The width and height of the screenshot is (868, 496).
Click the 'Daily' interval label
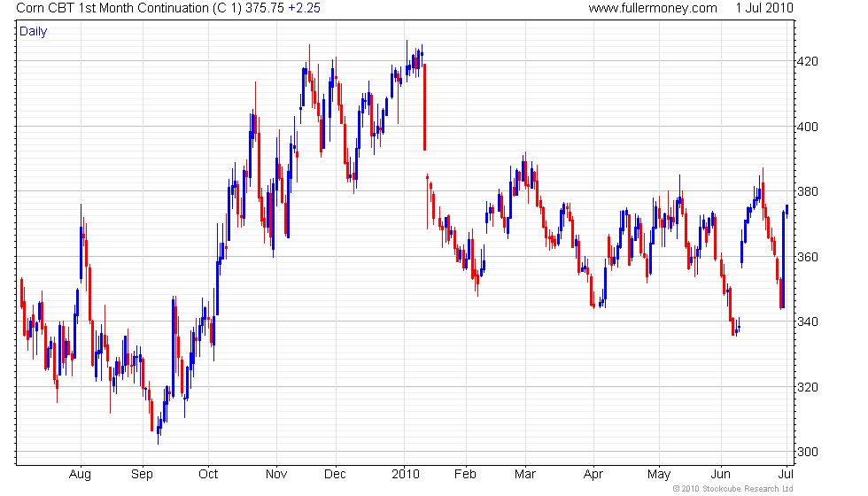(x=34, y=32)
